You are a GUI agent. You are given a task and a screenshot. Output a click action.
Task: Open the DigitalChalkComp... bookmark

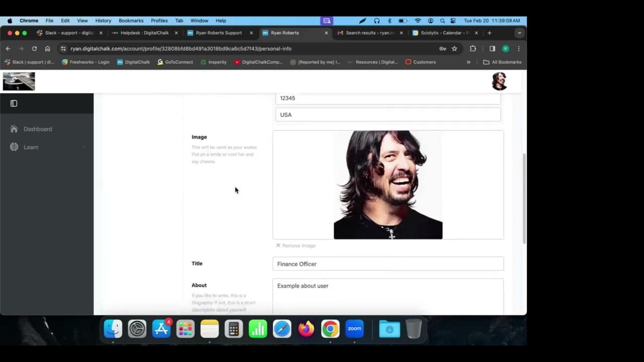258,62
